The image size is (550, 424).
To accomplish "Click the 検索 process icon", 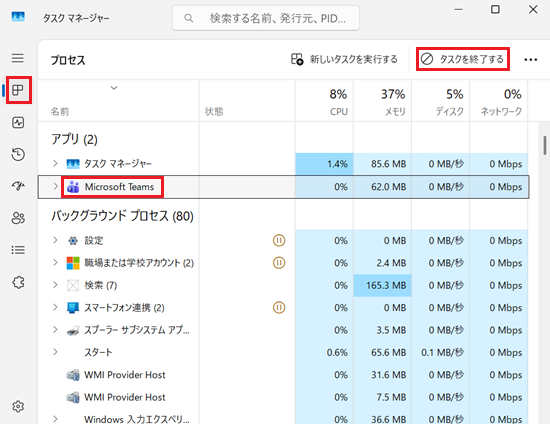I will point(73,285).
